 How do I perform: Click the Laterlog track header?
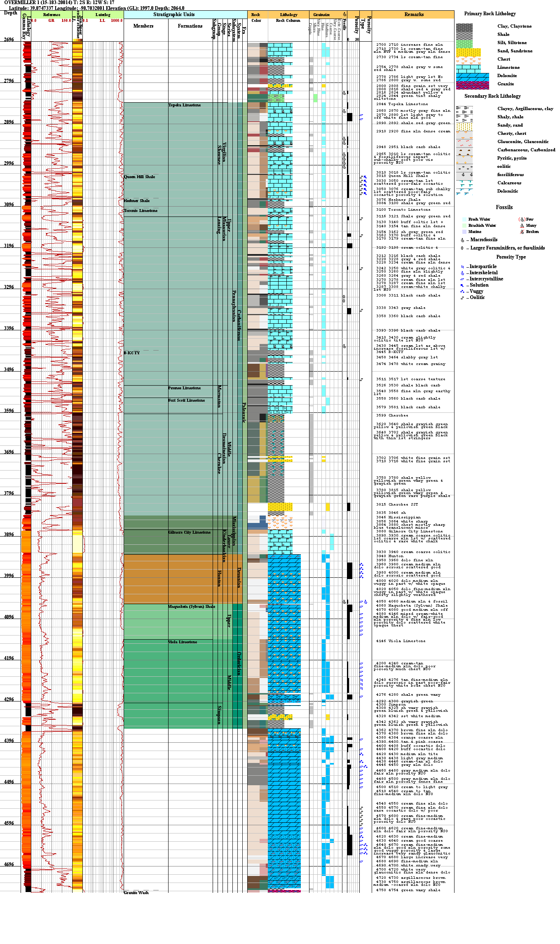click(x=103, y=15)
